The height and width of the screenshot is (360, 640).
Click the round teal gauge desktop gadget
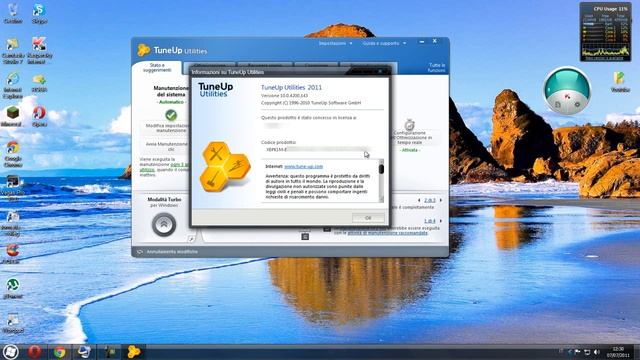567,91
